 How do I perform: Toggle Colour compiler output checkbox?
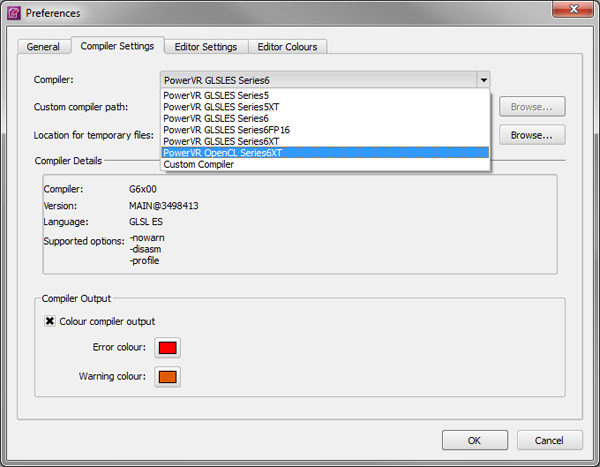click(x=50, y=321)
